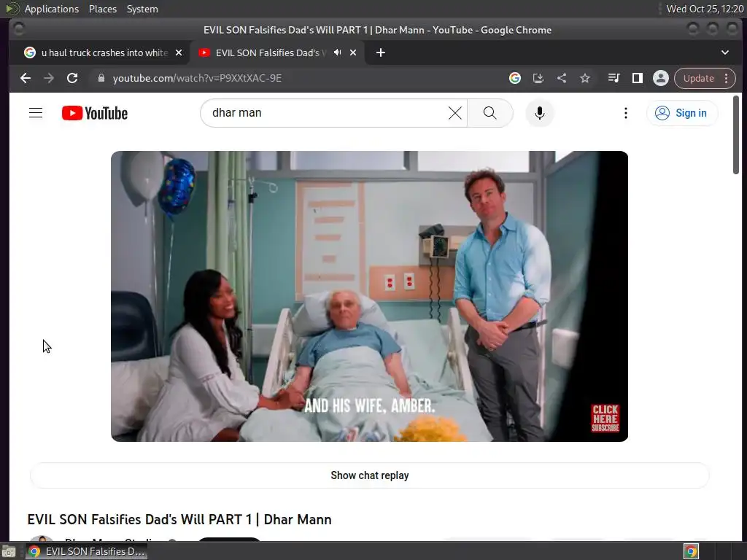Sign in to YouTube

682,113
